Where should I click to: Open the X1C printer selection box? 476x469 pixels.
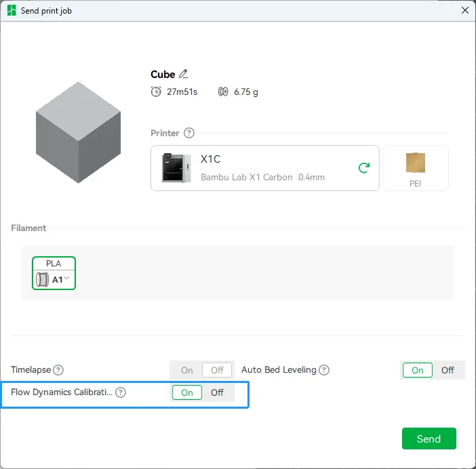pos(265,168)
